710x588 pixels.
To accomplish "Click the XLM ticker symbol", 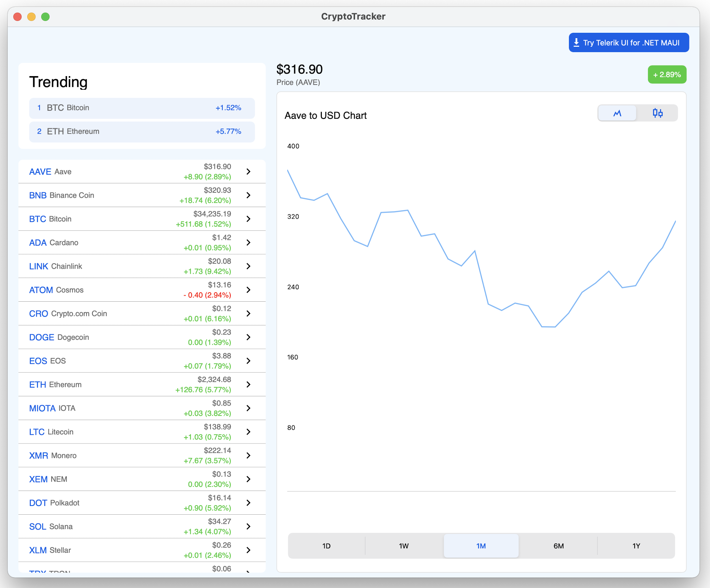I will [x=38, y=550].
